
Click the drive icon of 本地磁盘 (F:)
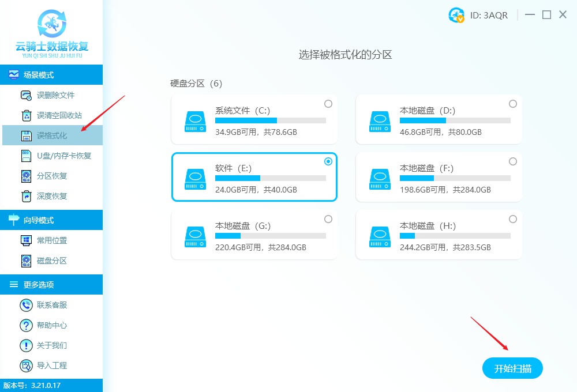tap(380, 179)
